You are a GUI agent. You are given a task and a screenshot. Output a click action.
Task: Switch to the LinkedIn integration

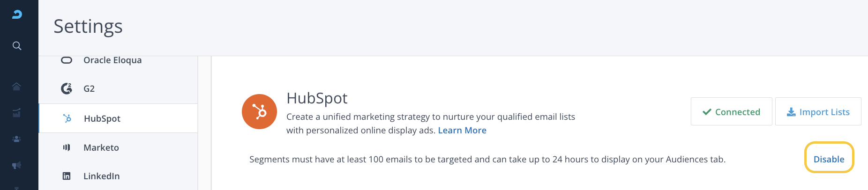(102, 176)
